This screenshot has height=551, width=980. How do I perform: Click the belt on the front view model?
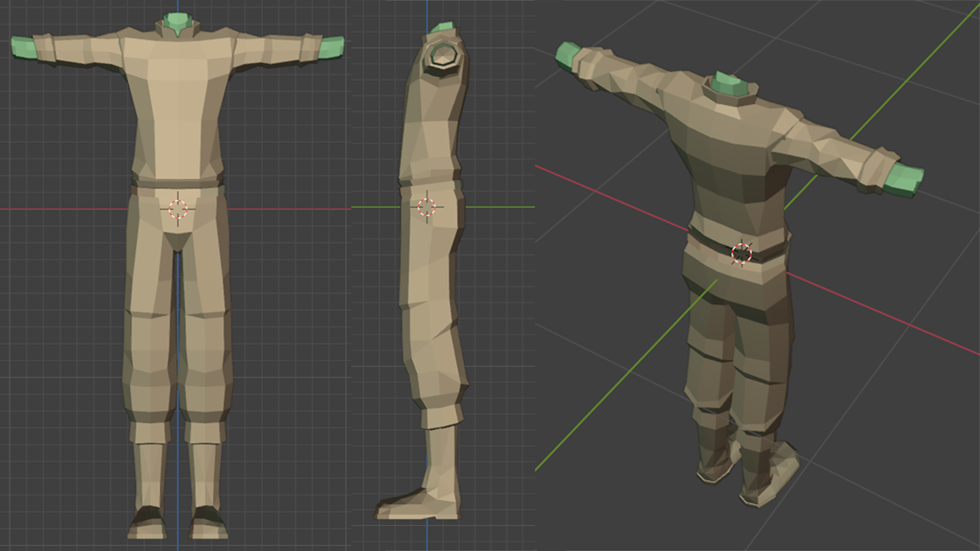[178, 183]
